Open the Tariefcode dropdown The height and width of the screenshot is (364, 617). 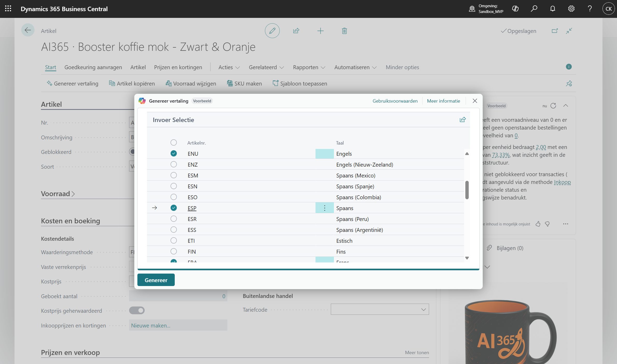(x=423, y=310)
